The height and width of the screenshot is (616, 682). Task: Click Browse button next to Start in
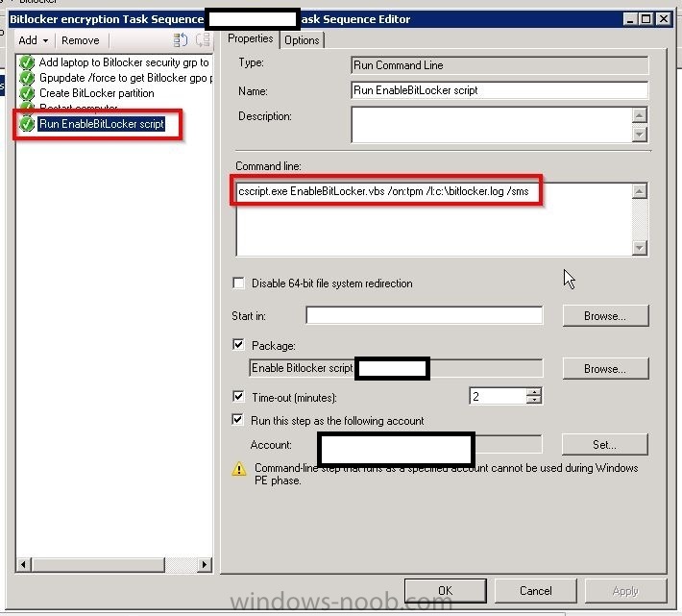tap(605, 316)
